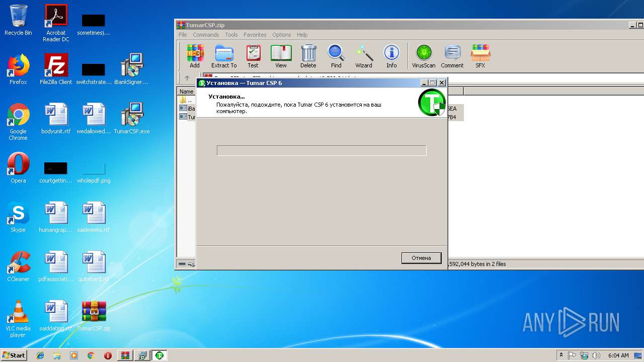
Task: Click the WinRAR taskbar button
Action: [x=125, y=355]
